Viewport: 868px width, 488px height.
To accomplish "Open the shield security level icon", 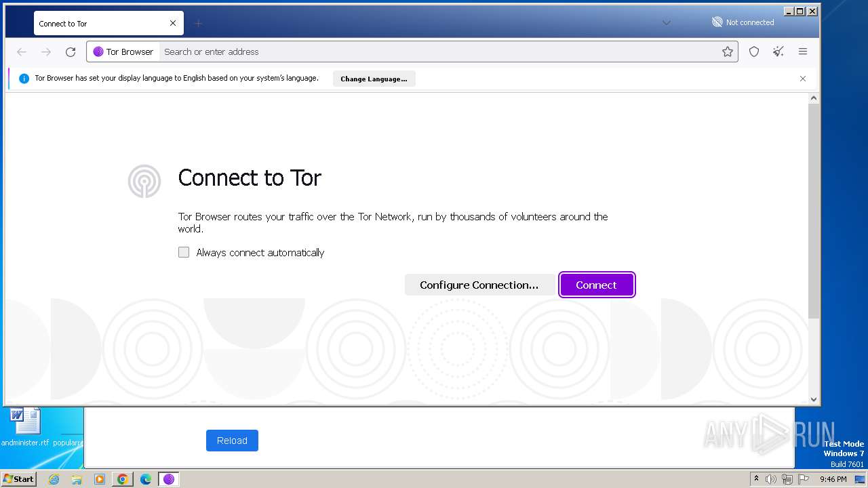I will click(x=754, y=52).
